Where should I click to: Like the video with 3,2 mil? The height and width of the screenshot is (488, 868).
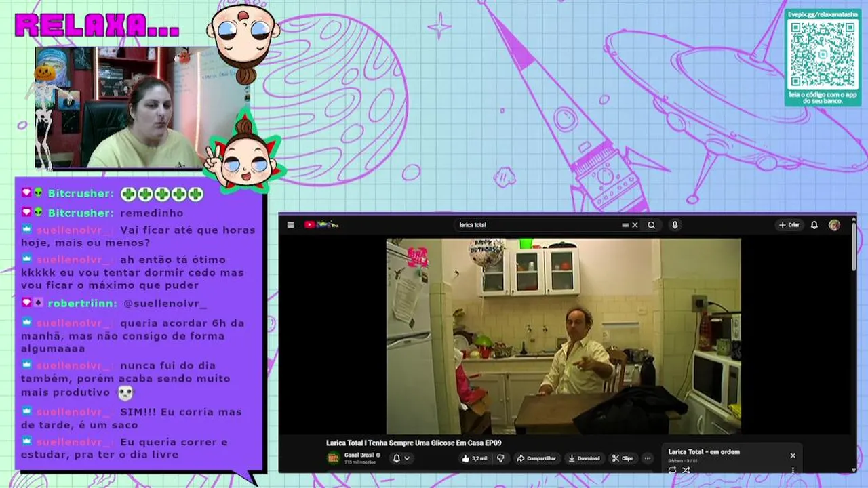[475, 458]
